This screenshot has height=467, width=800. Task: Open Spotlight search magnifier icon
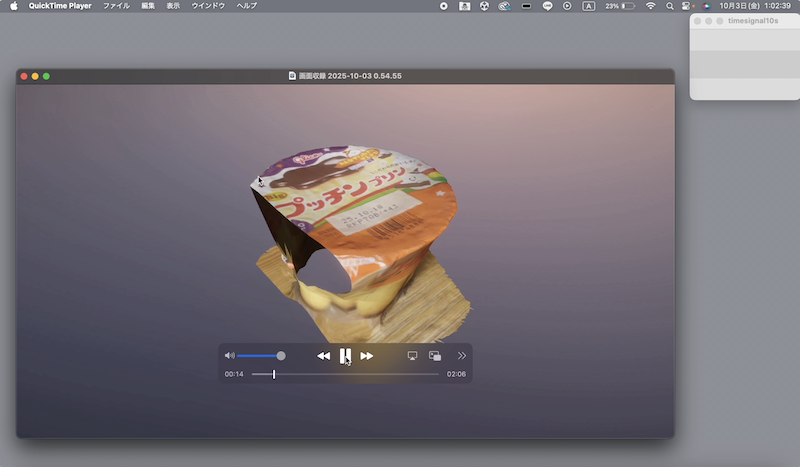[671, 6]
